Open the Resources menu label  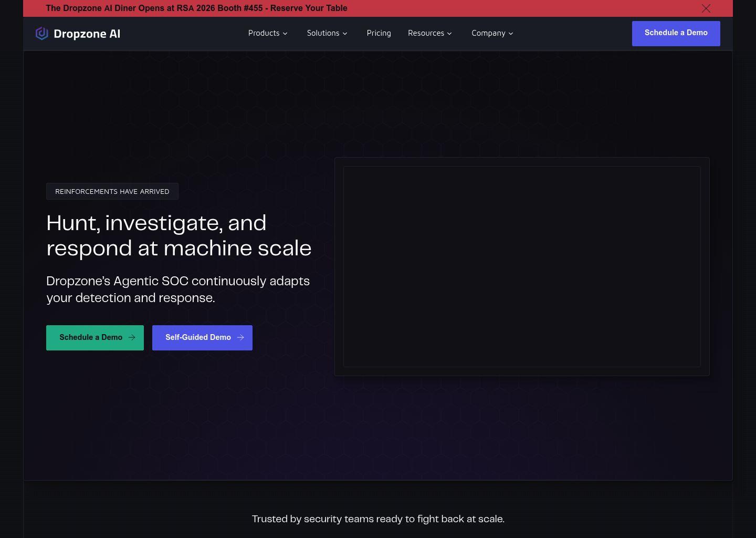point(426,33)
